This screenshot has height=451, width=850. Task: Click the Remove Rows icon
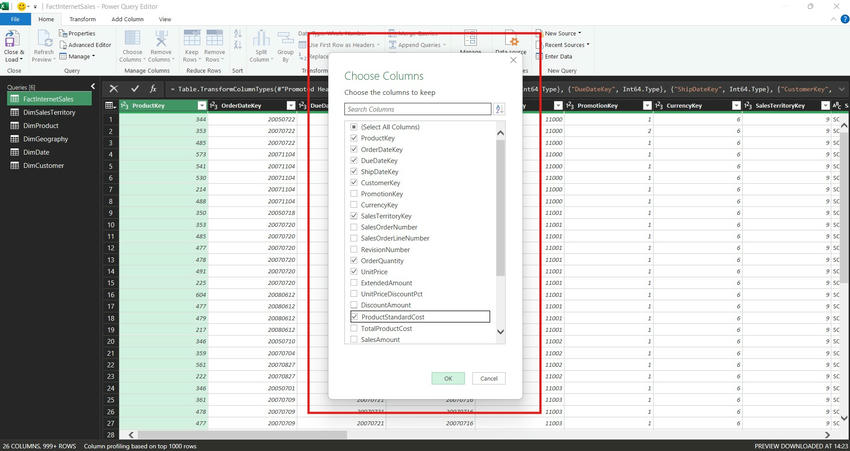(x=215, y=38)
